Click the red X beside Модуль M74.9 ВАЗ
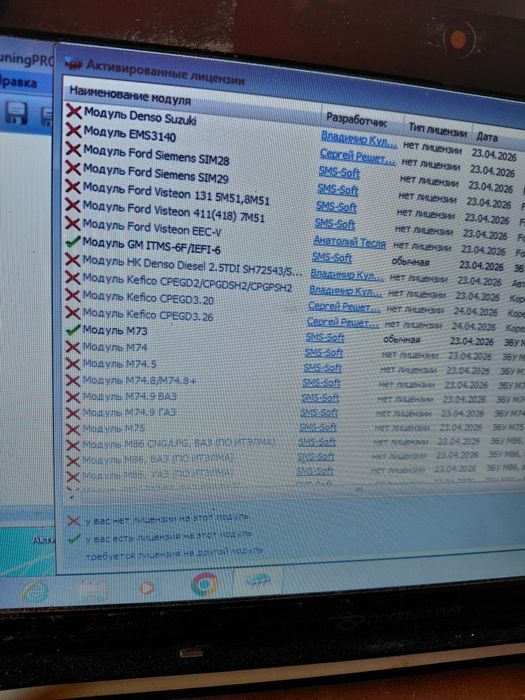 (73, 397)
